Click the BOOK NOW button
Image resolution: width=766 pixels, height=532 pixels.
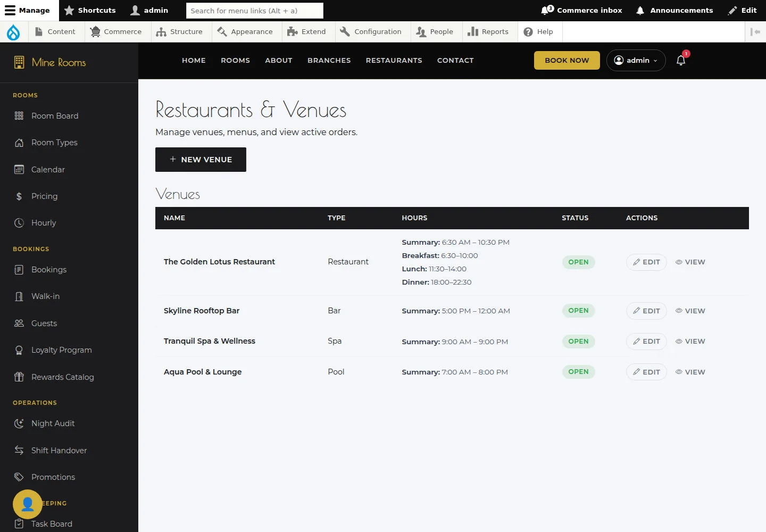coord(567,60)
